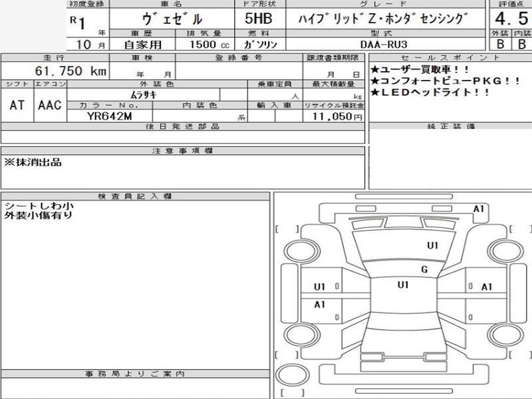Click "★LEDヘッドライト！！" line
This screenshot has width=532, height=399.
tap(430, 92)
